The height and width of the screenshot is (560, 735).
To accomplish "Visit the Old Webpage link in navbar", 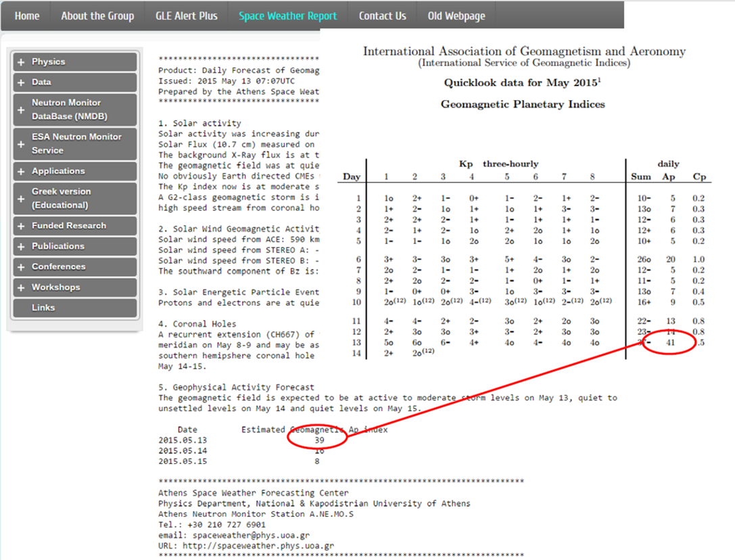I will coord(456,16).
